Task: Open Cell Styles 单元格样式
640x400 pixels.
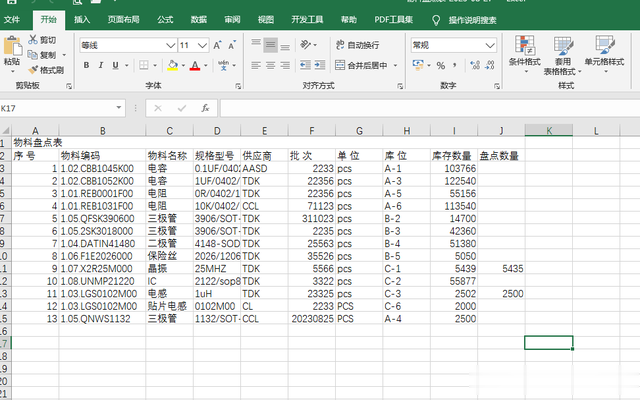Action: pyautogui.click(x=604, y=55)
